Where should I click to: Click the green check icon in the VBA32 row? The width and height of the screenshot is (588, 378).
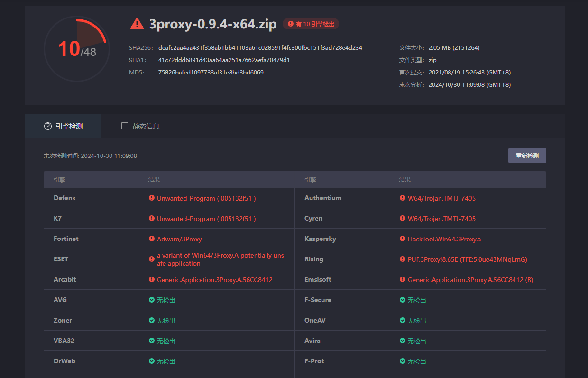[152, 341]
